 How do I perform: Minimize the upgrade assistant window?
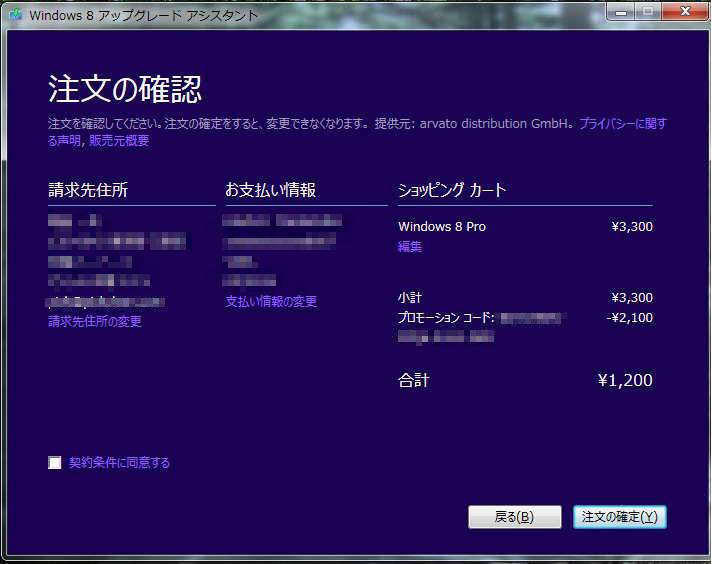tap(621, 12)
